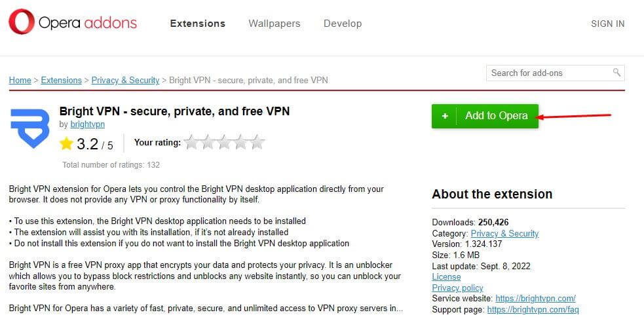
Task: Visit the brightvpn.com/faq support page
Action: point(533,309)
